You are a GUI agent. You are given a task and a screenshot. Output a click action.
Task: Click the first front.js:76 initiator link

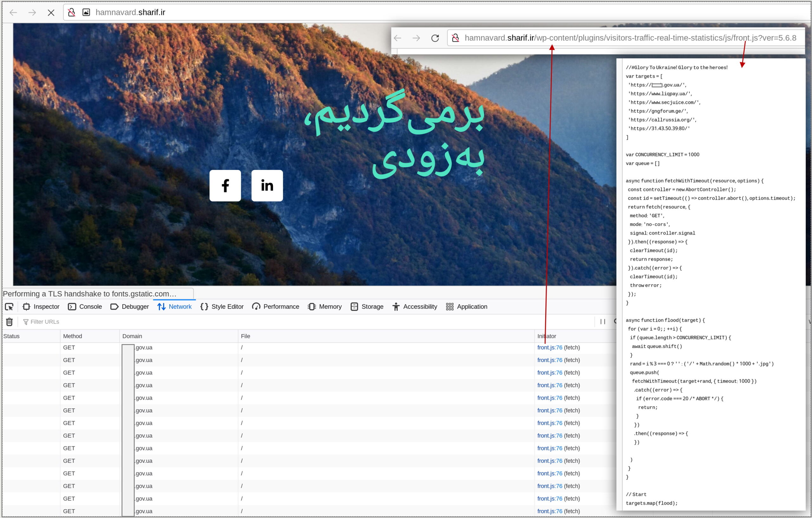550,347
